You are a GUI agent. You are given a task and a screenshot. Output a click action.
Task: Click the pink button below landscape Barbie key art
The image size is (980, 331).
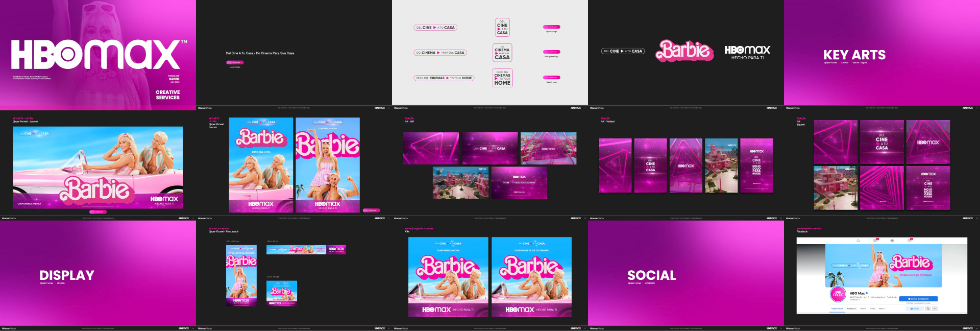pyautogui.click(x=98, y=211)
